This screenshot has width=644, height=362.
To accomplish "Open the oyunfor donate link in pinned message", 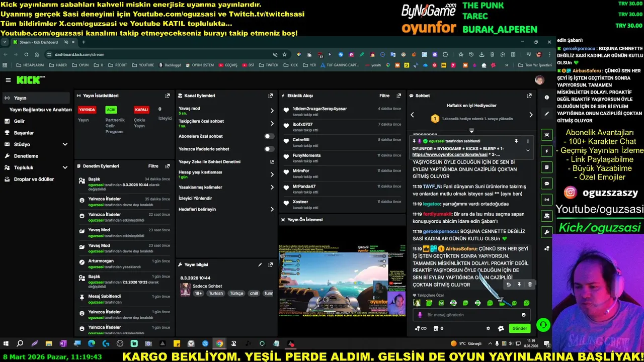I will pos(450,154).
